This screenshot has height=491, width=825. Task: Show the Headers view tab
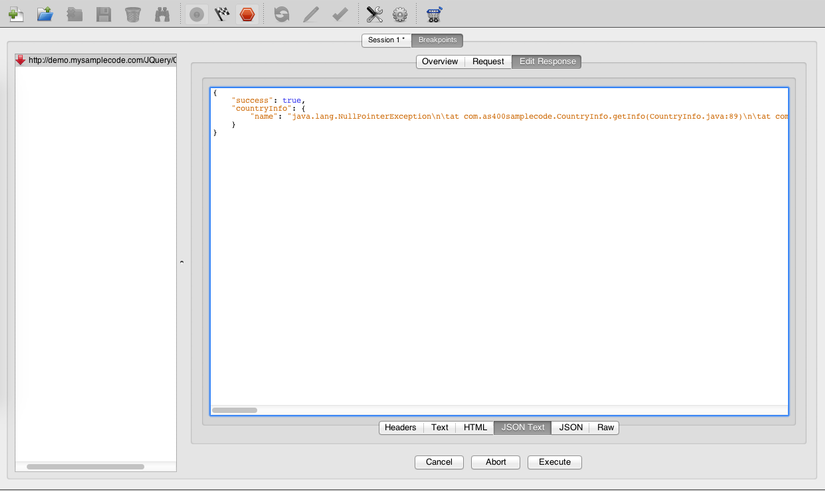400,427
